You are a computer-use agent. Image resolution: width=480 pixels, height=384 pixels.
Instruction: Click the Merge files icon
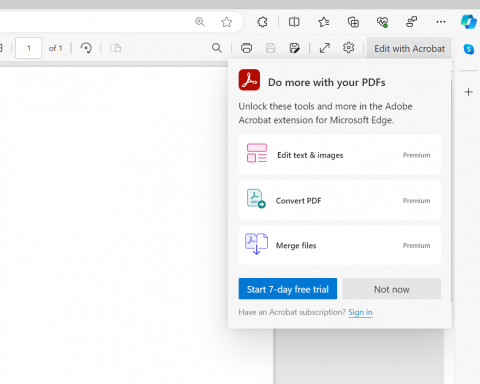pos(256,244)
